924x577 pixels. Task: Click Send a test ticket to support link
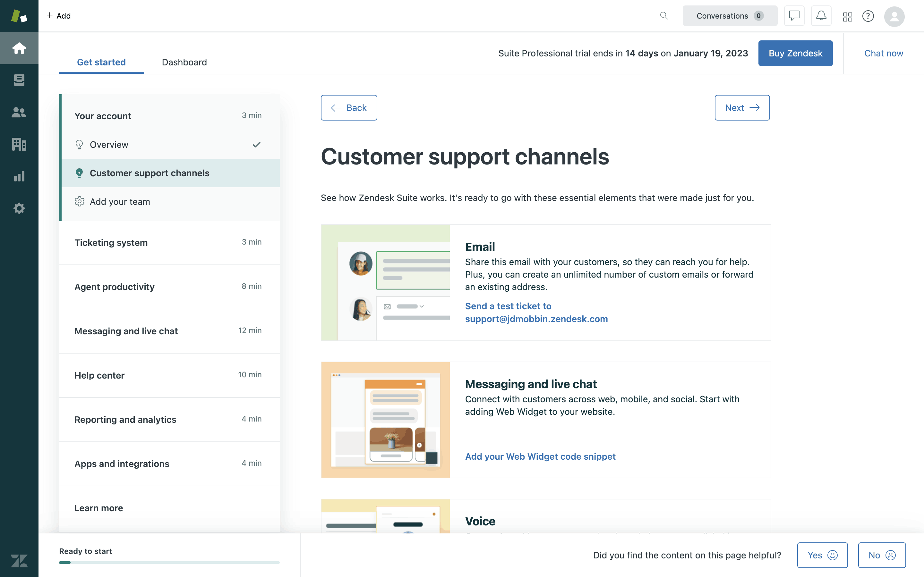536,312
